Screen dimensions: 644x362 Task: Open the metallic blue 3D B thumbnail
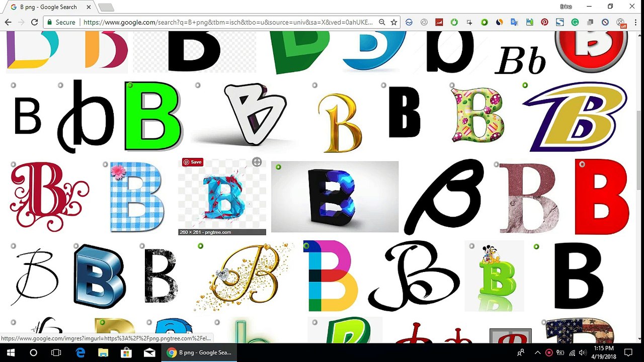coord(99,276)
